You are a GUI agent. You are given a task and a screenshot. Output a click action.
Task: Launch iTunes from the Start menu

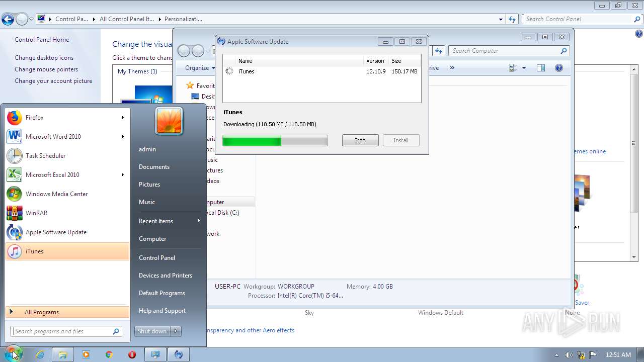(67, 251)
